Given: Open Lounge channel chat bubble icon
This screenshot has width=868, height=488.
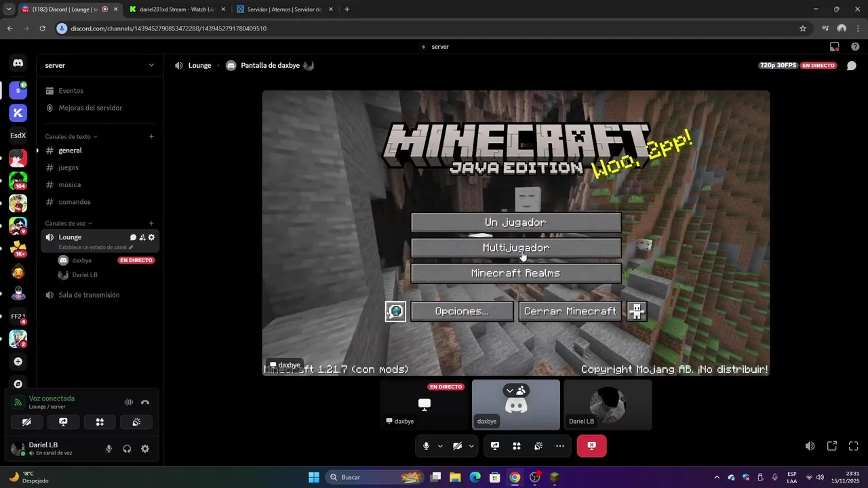Looking at the screenshot, I should (133, 237).
